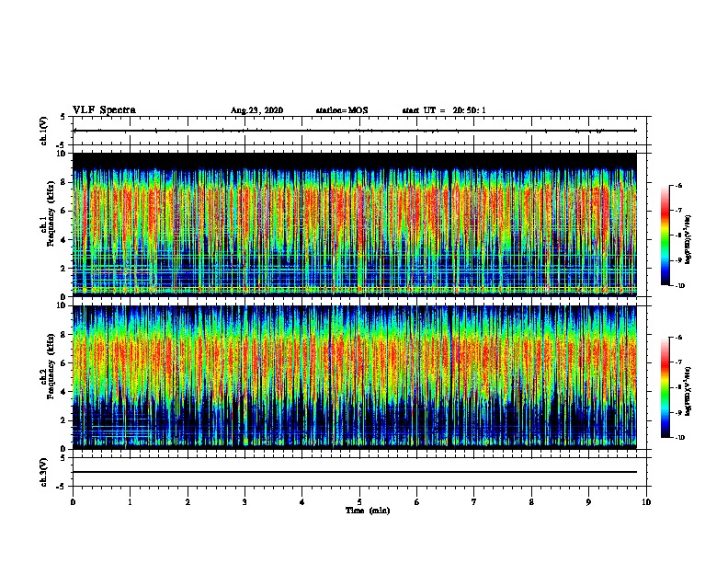Screen dimensions: 728x563
Task: Click the date text "Aug.23, 2020"
Action: click(256, 110)
